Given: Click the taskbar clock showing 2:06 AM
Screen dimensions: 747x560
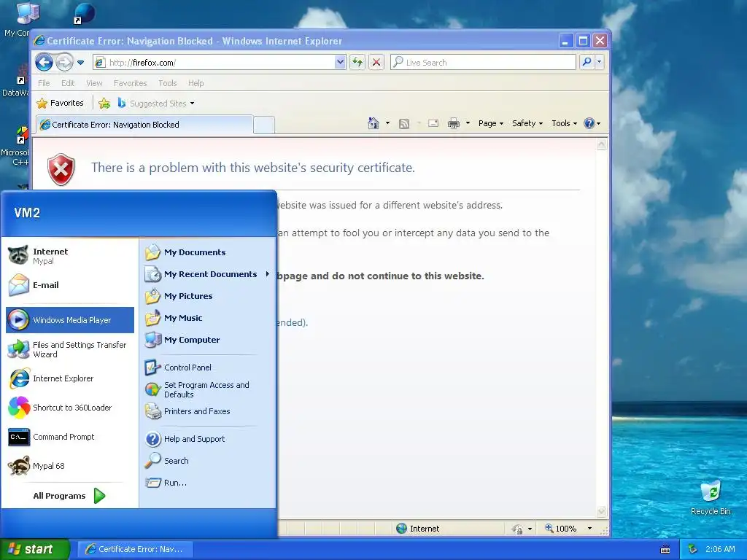Looking at the screenshot, I should pos(720,549).
